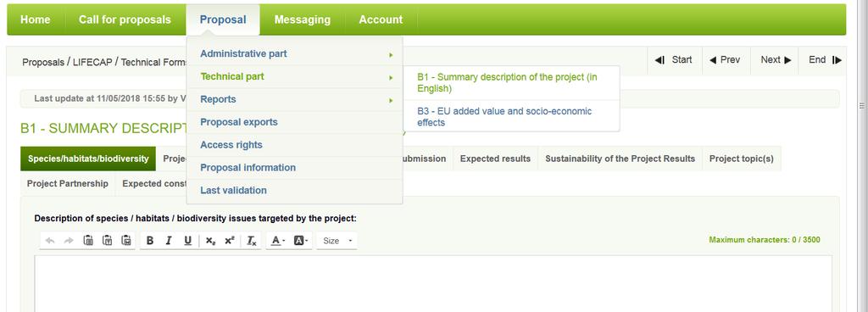This screenshot has height=312, width=868.
Task: Switch to the Expected results tab
Action: 495,159
